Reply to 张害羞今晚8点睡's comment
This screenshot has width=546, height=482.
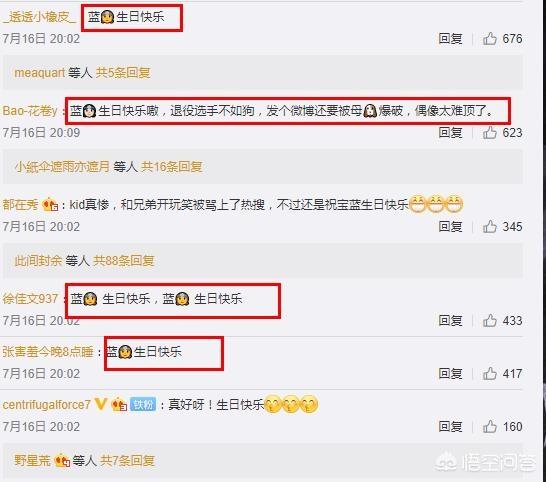coord(450,374)
